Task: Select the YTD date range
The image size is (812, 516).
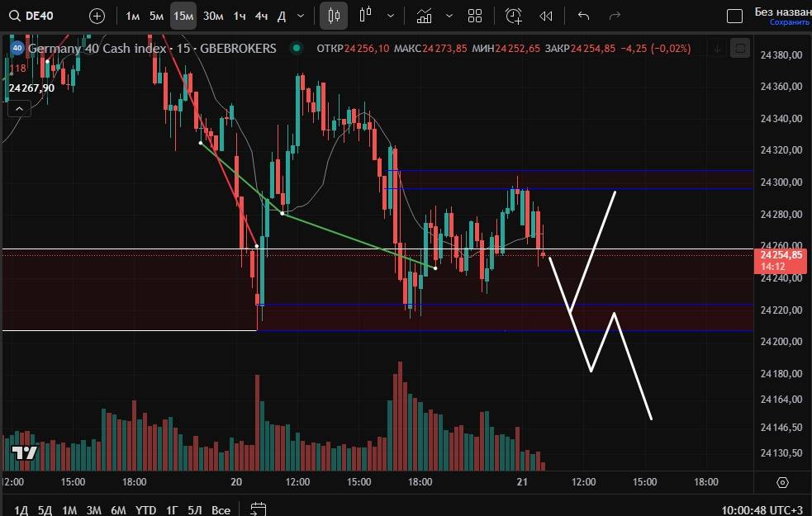Action: pos(146,510)
